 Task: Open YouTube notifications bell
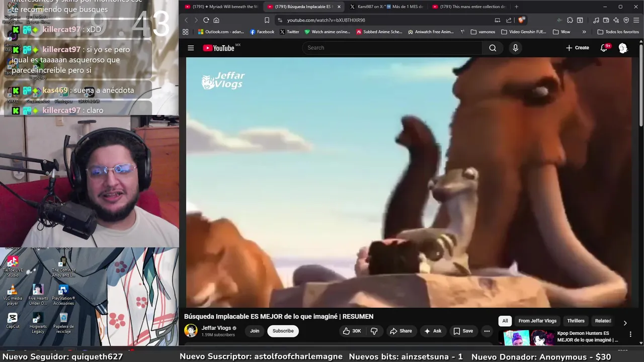pos(604,48)
